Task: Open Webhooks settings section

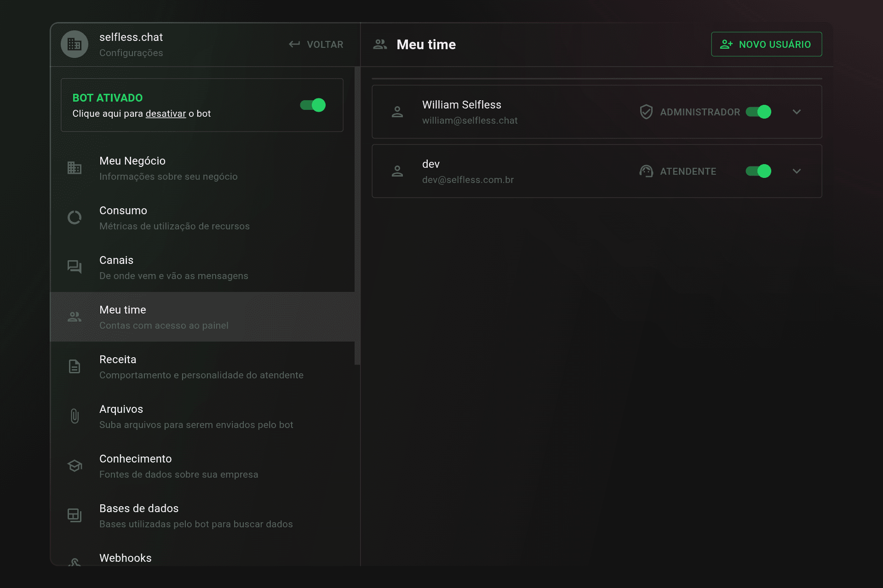Action: pos(202,554)
